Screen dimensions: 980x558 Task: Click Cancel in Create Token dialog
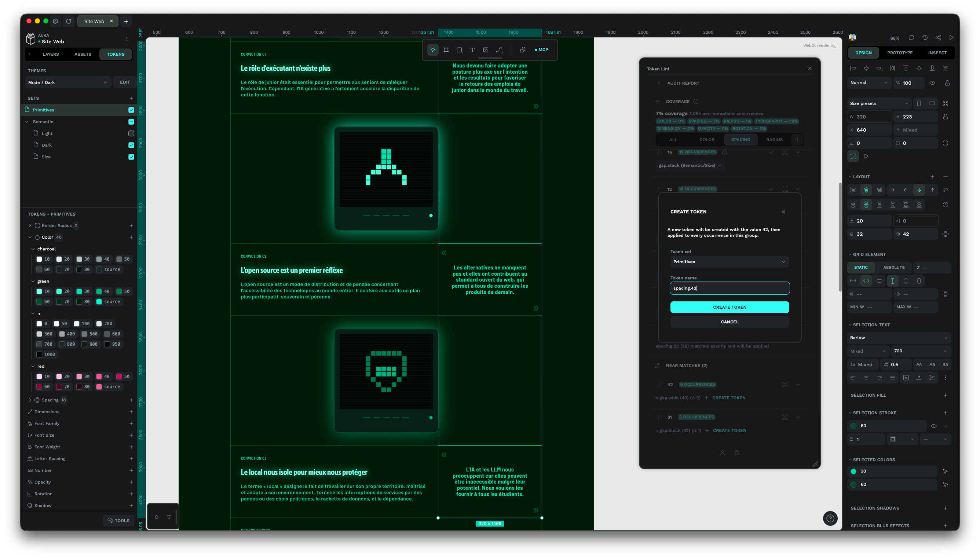(729, 322)
